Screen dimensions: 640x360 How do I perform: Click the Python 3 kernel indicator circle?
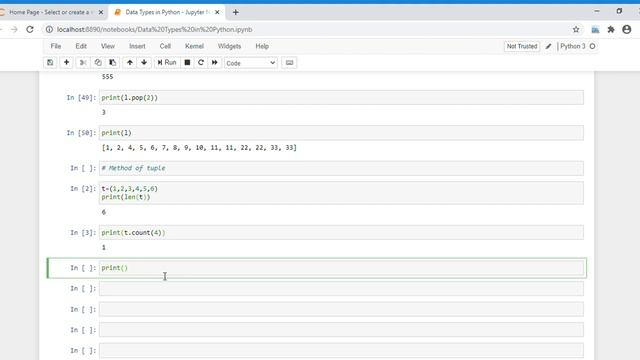(x=592, y=47)
